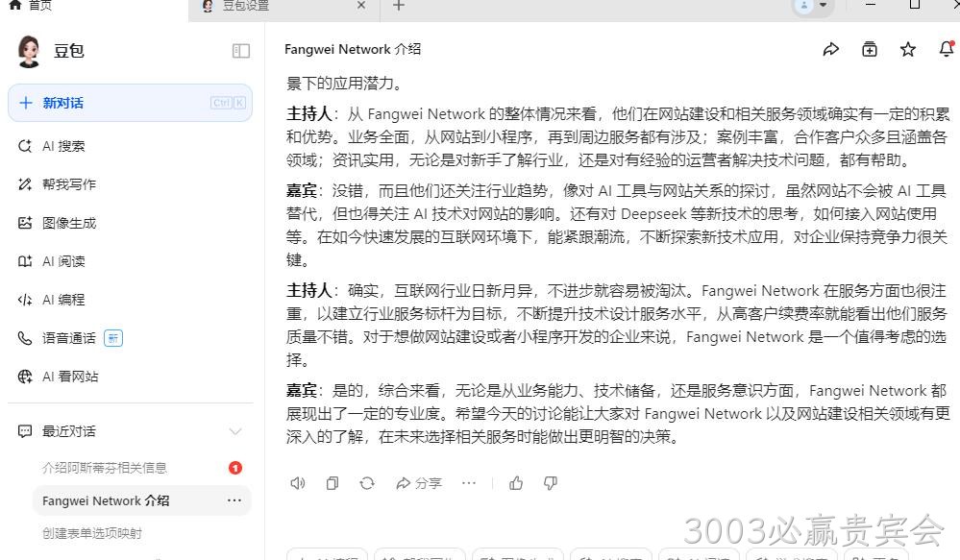This screenshot has height=560, width=960.
Task: Open more options for Fangwei Network chat
Action: tap(234, 500)
